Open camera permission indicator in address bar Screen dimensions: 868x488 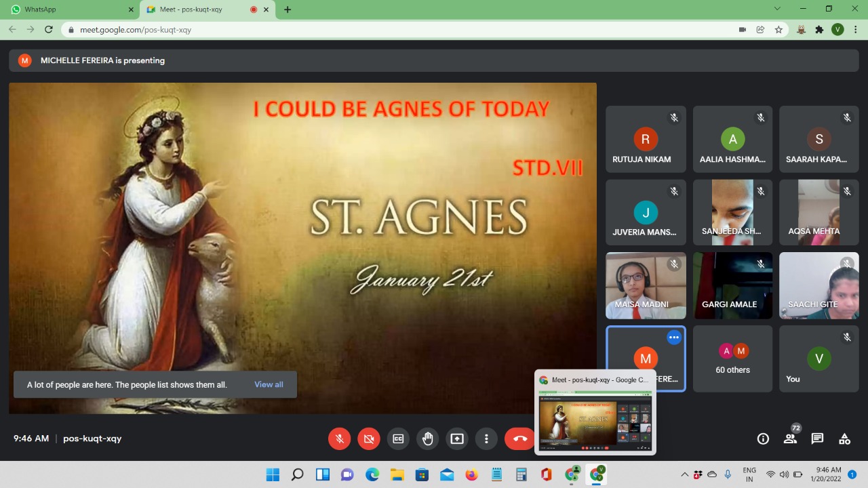click(x=743, y=29)
